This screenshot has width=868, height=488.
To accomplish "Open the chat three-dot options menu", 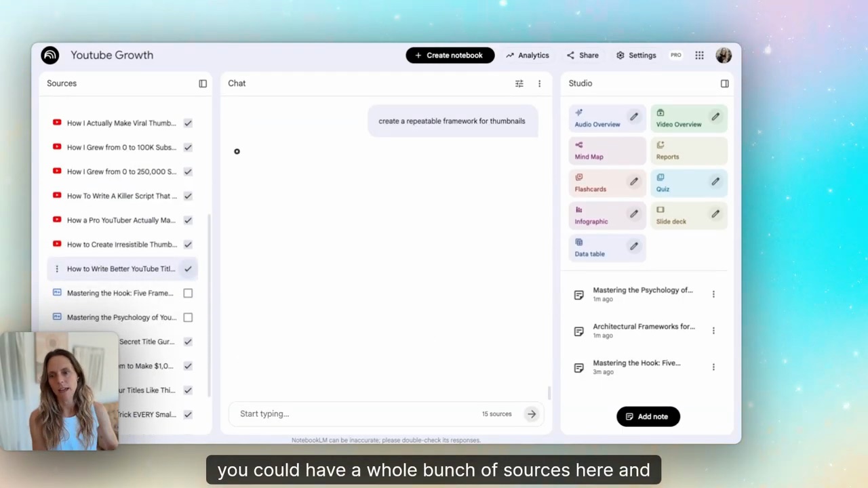I will coord(540,83).
